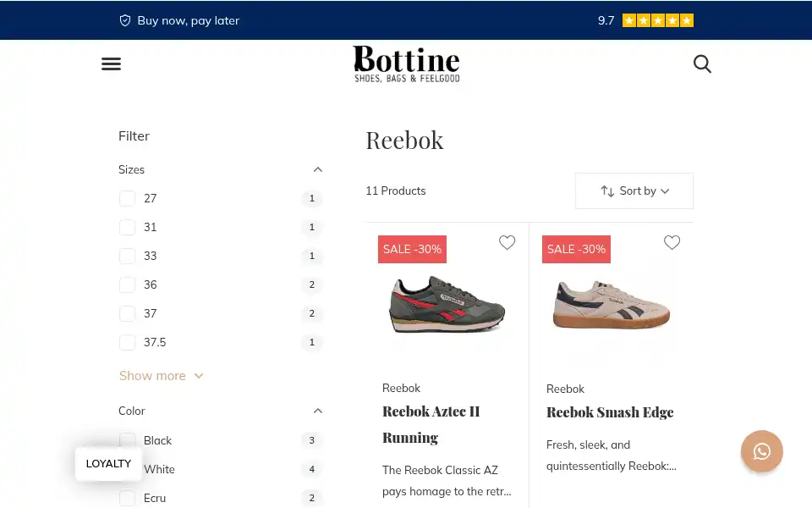Click the 11 Products count
This screenshot has height=508, width=812.
(x=396, y=190)
